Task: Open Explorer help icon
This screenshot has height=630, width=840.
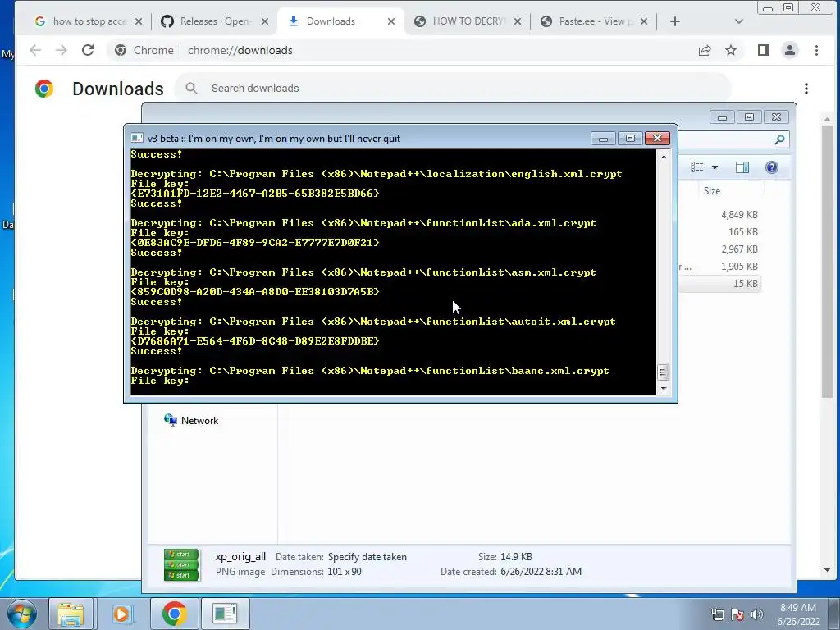Action: point(772,167)
